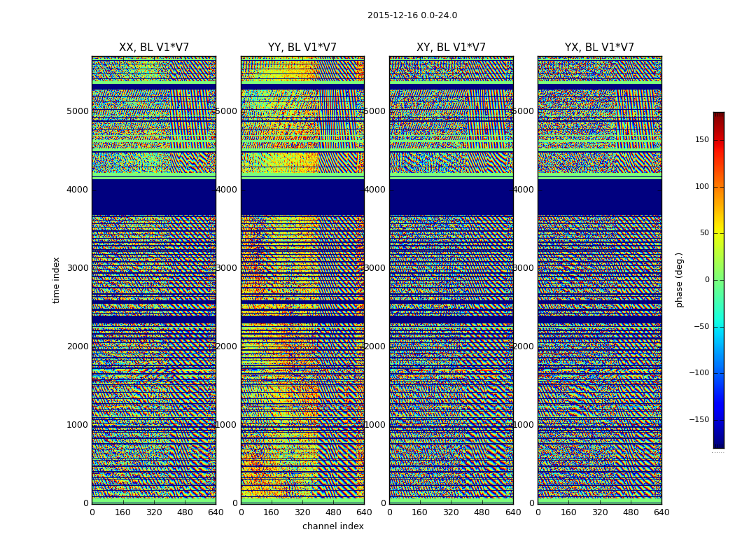The image size is (735, 560).
Task: Click the YX polarization phase heatmap
Action: tap(599, 280)
